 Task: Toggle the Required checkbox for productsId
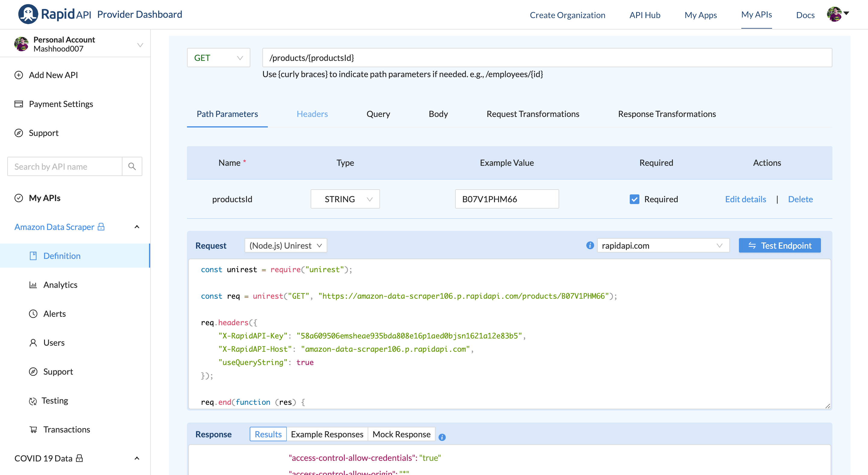634,199
